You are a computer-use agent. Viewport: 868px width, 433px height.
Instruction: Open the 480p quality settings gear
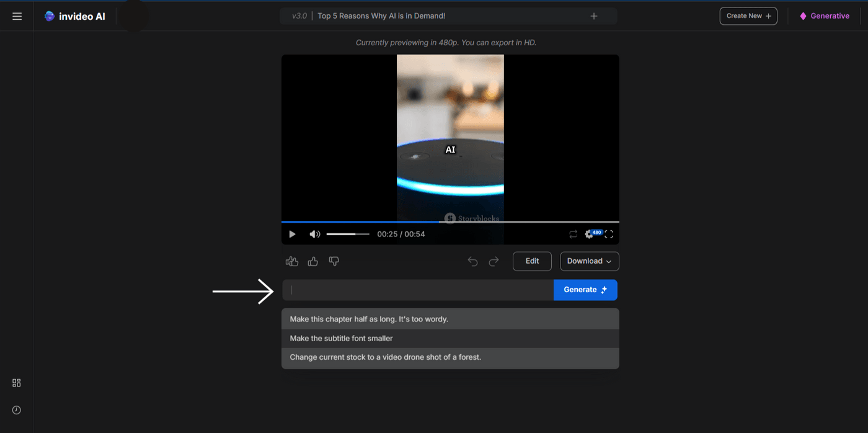tap(590, 234)
